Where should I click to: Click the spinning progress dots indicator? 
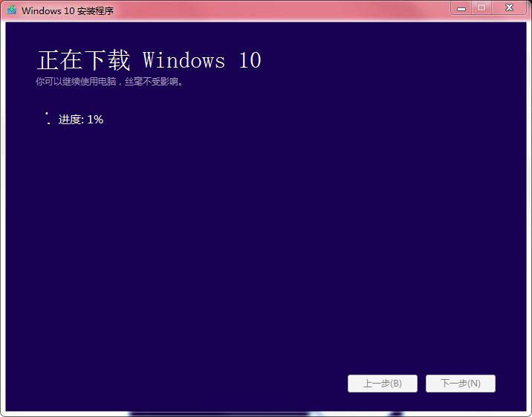click(x=48, y=118)
